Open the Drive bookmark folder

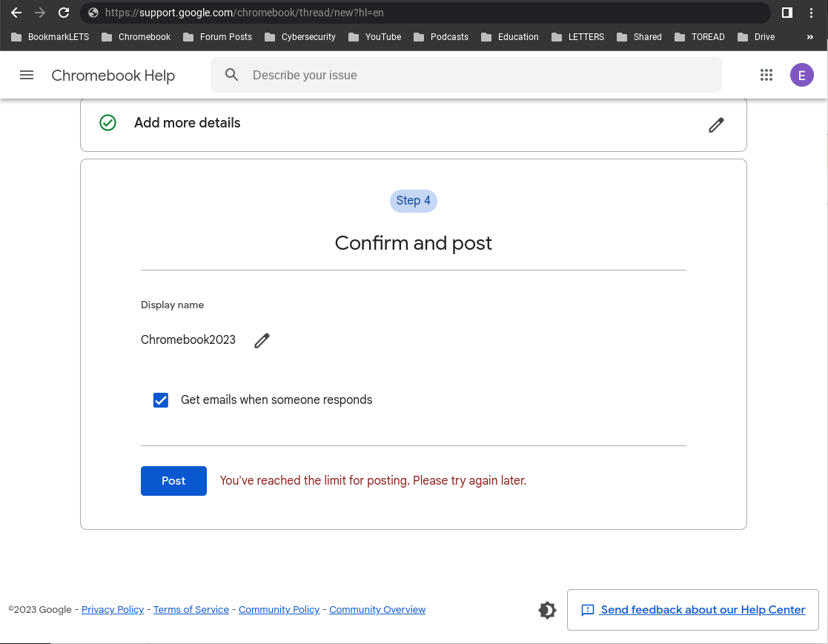[756, 37]
